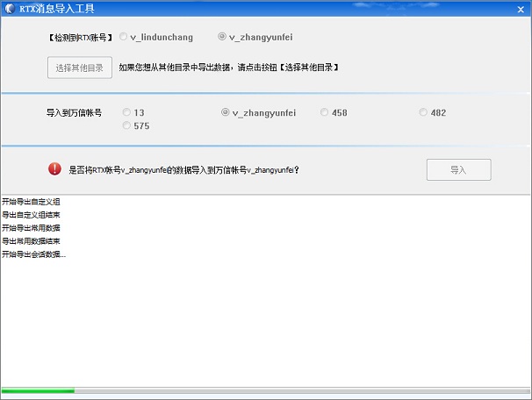Viewport: 532px width, 400px height.
Task: Click the 【检测到RTX帐号】 label
Action: pyautogui.click(x=81, y=38)
